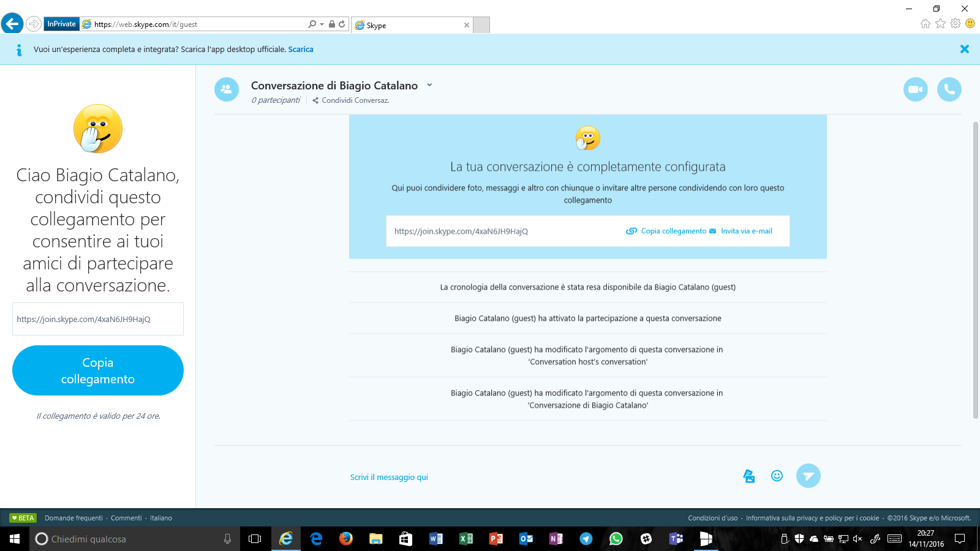
Task: Click Condividi Conversaz. share link
Action: pyautogui.click(x=351, y=100)
